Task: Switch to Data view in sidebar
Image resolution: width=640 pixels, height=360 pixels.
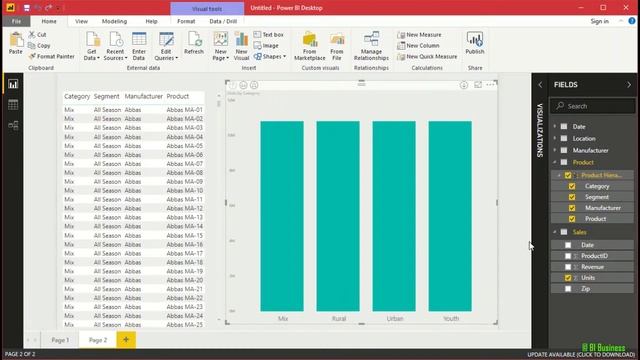Action: [13, 105]
